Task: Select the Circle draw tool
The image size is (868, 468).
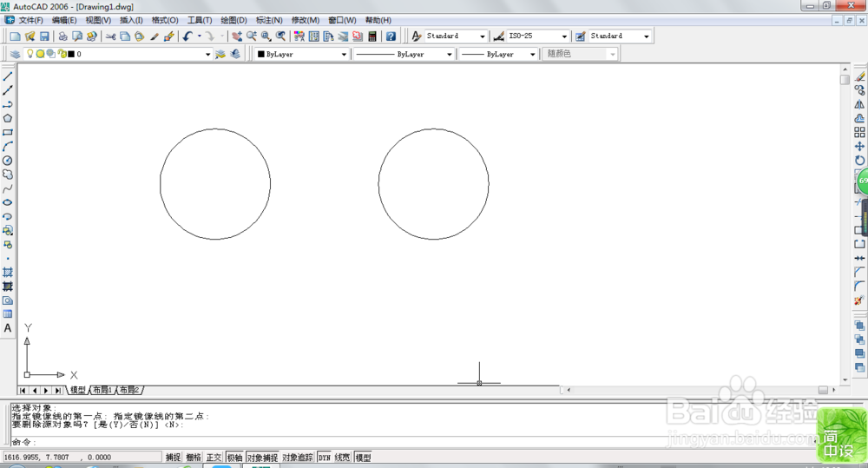Action: tap(8, 161)
